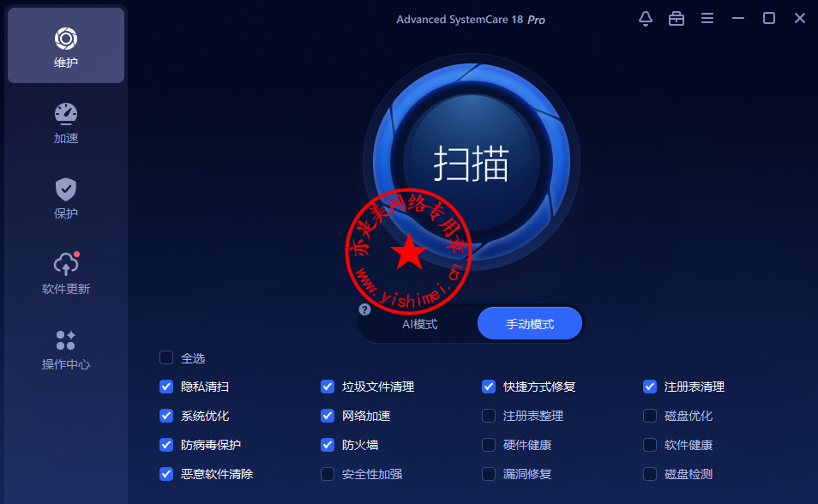The height and width of the screenshot is (504, 818).
Task: Enable 漏洞修复 checkbox
Action: point(488,474)
